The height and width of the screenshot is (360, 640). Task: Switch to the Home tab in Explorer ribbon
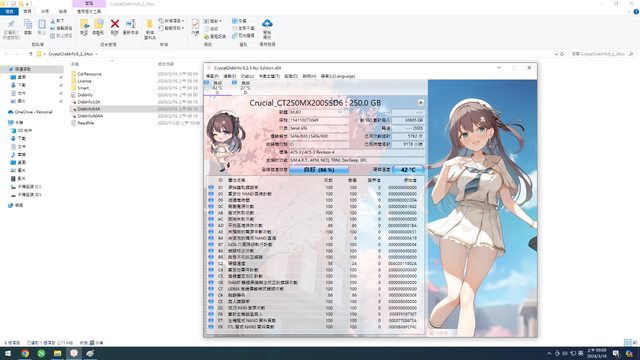click(x=27, y=11)
